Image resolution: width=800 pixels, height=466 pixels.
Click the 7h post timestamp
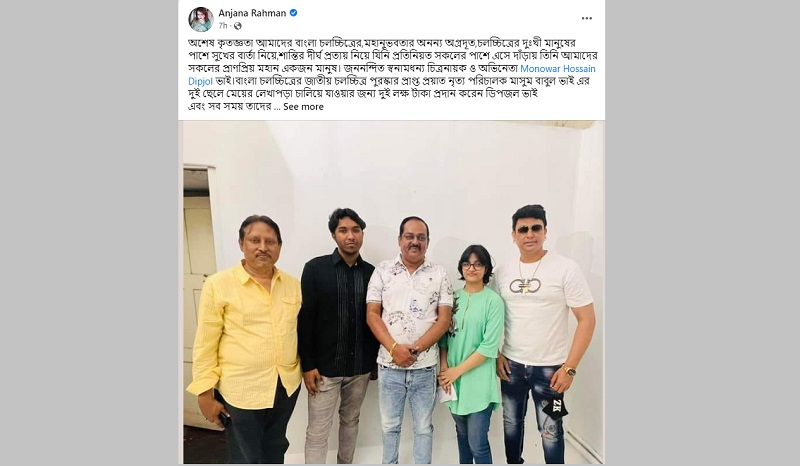pyautogui.click(x=223, y=26)
